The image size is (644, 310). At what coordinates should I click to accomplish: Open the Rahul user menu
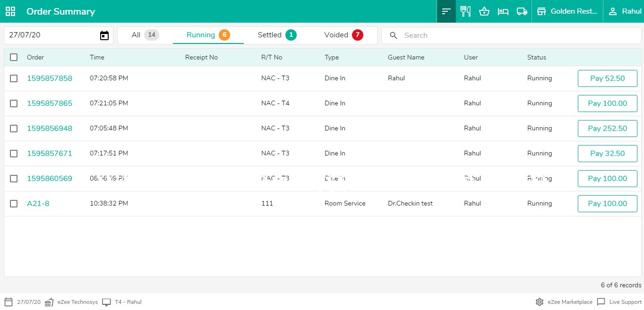pos(624,11)
